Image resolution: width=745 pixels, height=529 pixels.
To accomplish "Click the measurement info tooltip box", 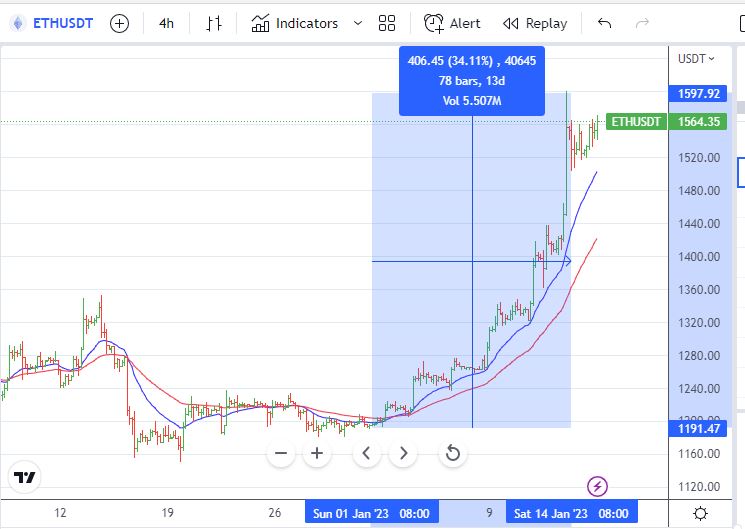I will (472, 81).
